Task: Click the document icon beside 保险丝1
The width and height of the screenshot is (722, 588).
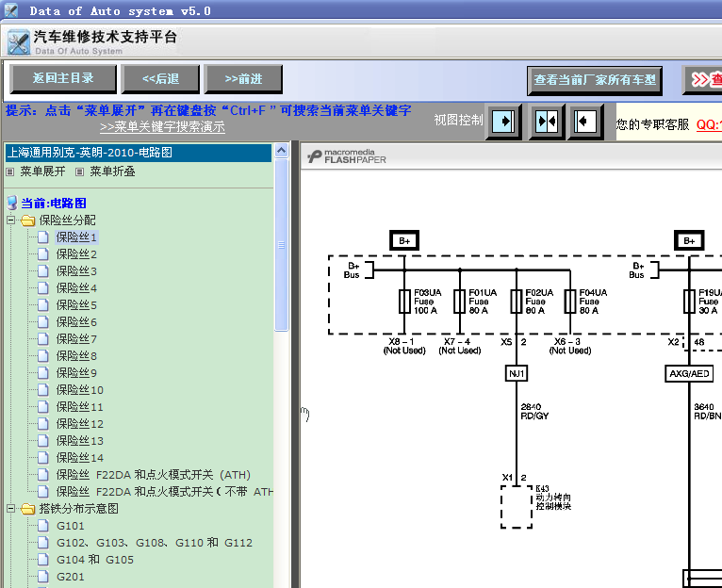Action: click(x=43, y=237)
